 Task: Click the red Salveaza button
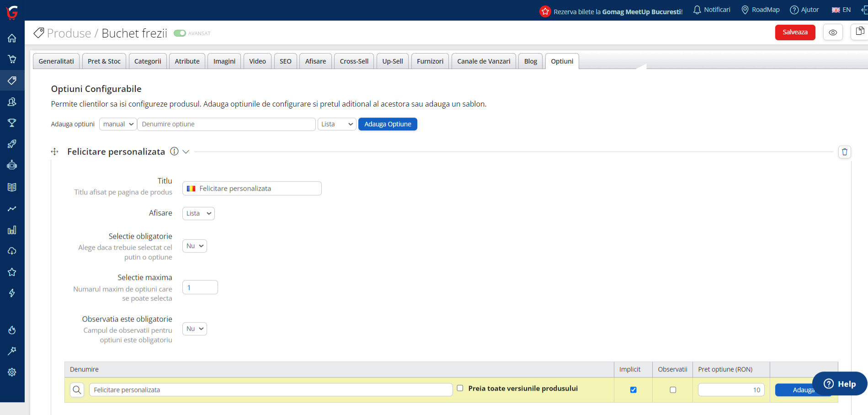click(x=794, y=32)
